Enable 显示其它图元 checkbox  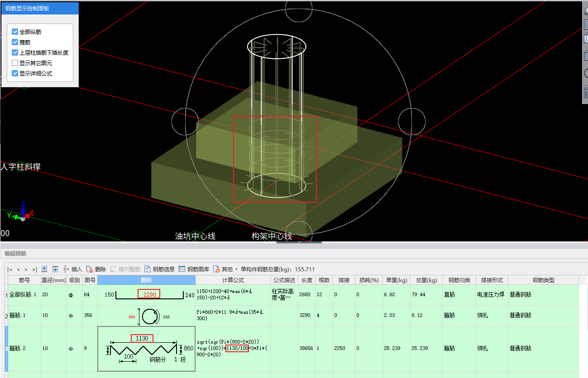point(15,63)
